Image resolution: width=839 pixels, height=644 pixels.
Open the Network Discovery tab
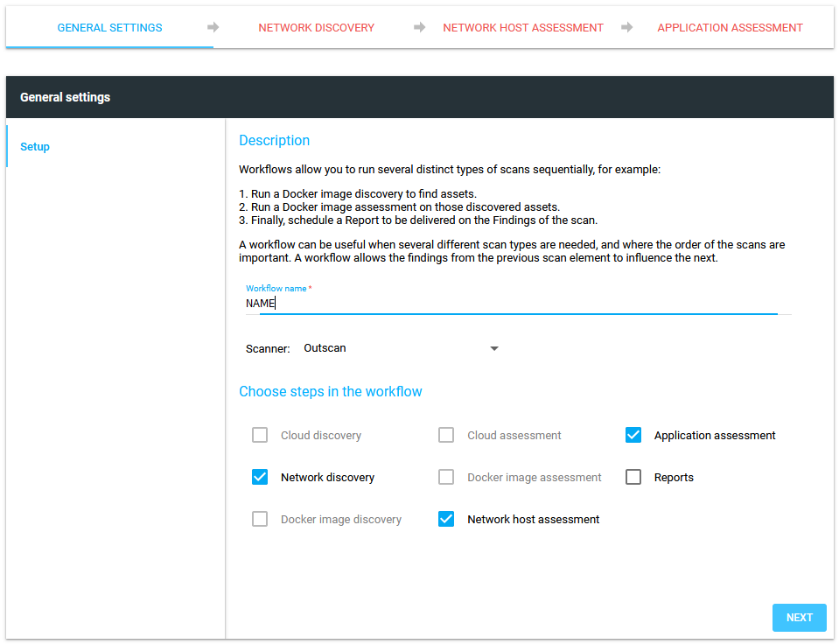tap(316, 27)
